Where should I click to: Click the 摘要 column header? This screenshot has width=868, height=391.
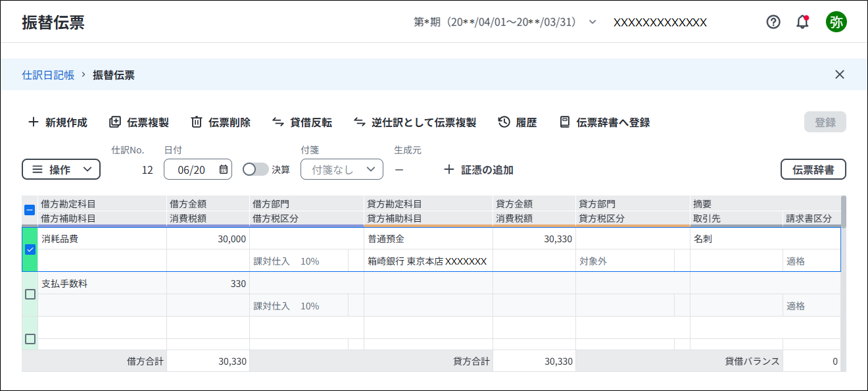[x=765, y=204]
